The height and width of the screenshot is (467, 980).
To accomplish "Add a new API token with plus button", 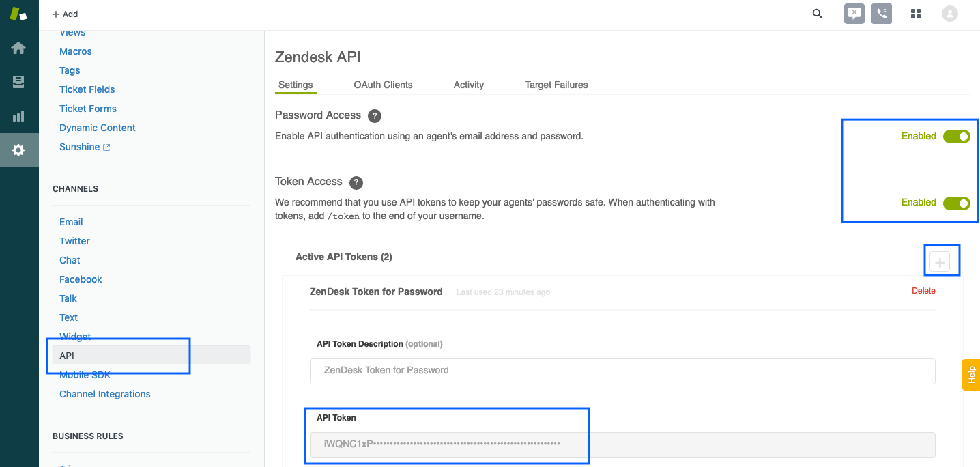I will [941, 261].
